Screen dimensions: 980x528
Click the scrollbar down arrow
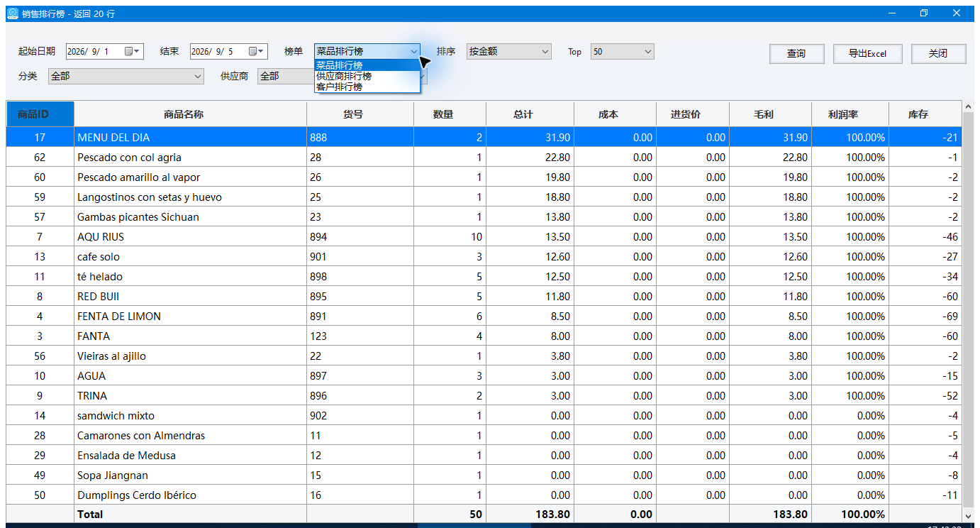(x=968, y=517)
